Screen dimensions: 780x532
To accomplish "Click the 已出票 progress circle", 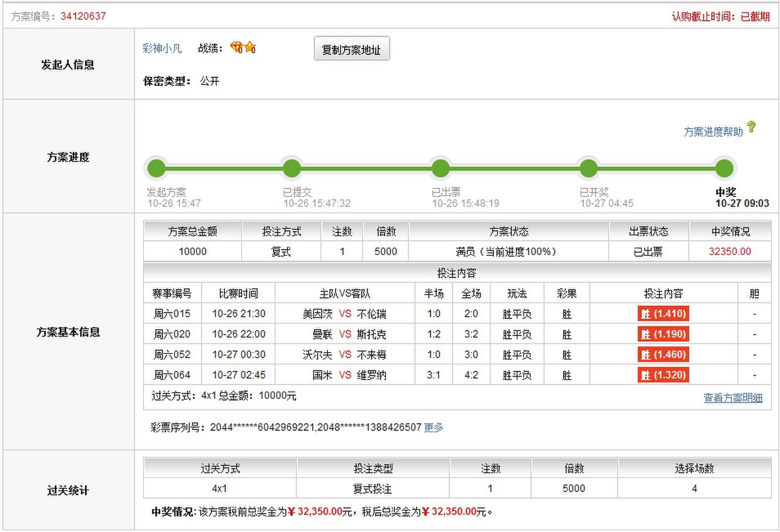I will 440,168.
